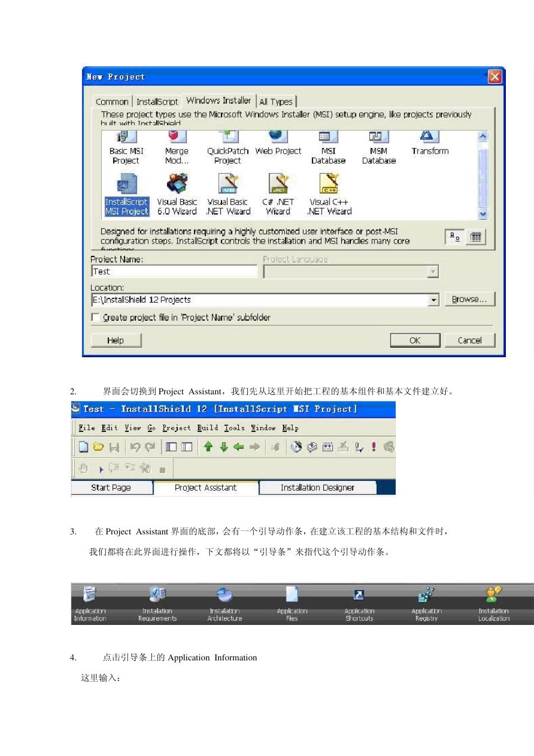This screenshot has height=756, width=534.
Task: Select the C# .NET Wizard
Action: pos(278,195)
